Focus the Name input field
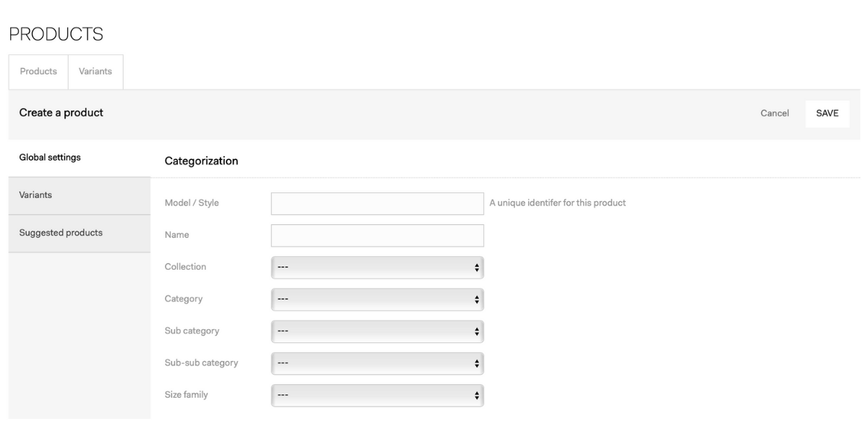This screenshot has width=868, height=434. [x=377, y=235]
